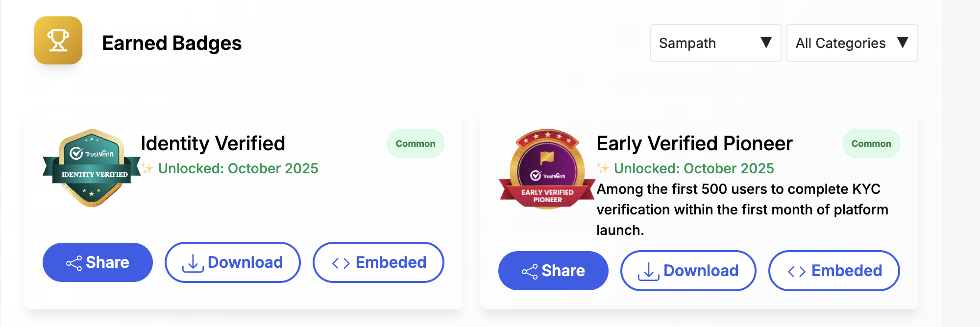
Task: Click the TrustVerifi checkmark logo on Identity Verified badge
Action: (x=76, y=154)
